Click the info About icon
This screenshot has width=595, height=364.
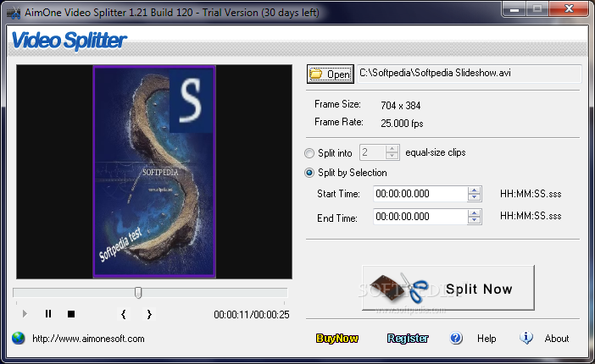pos(526,338)
